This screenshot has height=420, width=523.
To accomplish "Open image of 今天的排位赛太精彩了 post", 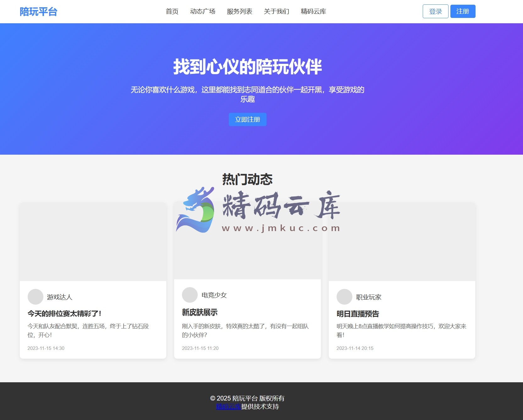I will 93,242.
